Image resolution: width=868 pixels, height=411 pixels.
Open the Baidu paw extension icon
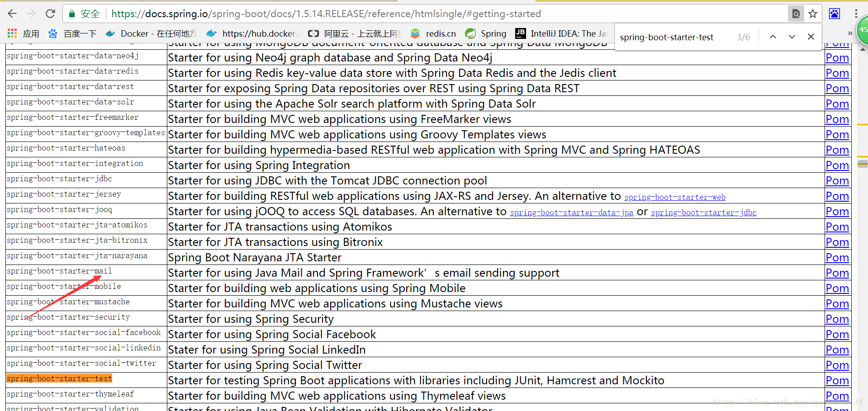[x=835, y=14]
